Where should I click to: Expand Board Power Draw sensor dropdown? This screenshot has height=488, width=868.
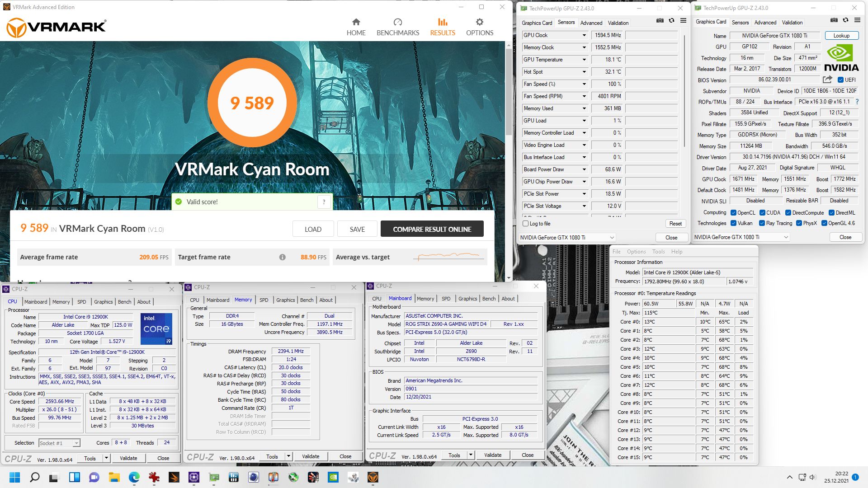(x=584, y=169)
